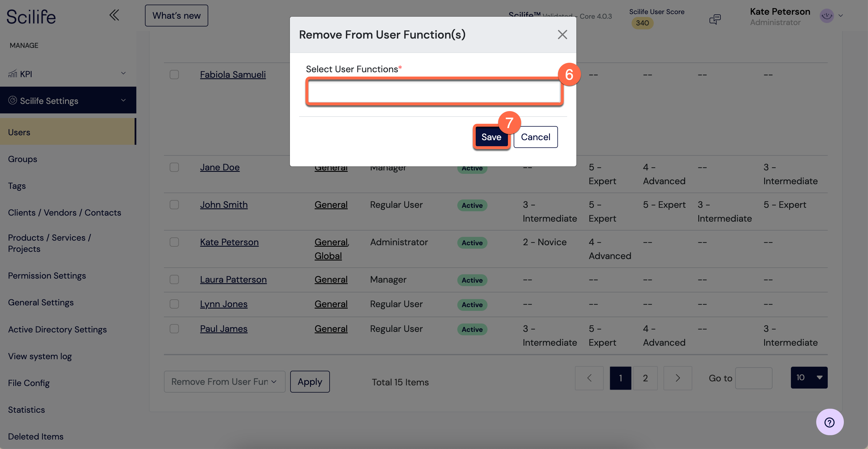Open the items-per-page dropdown showing 10

[809, 378]
